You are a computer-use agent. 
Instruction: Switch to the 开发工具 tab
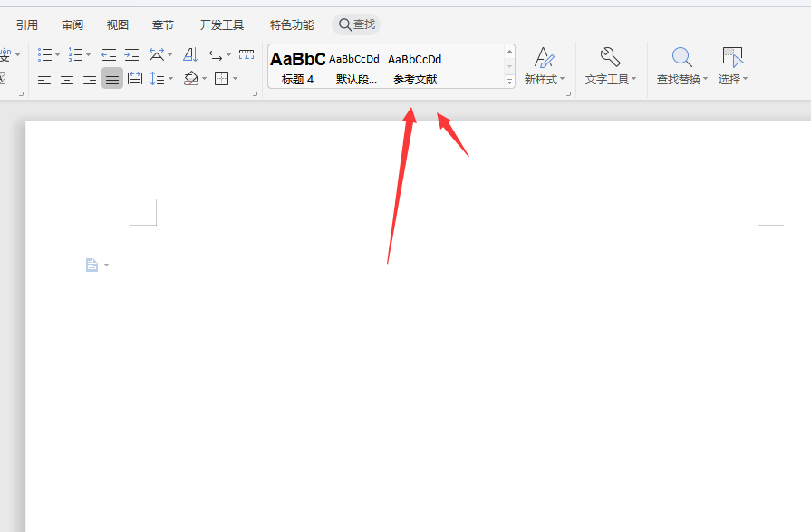click(x=222, y=24)
